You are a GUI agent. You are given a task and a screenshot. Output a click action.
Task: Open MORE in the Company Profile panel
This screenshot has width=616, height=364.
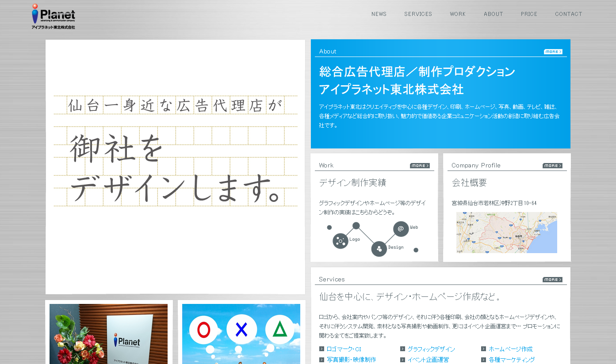click(x=552, y=165)
